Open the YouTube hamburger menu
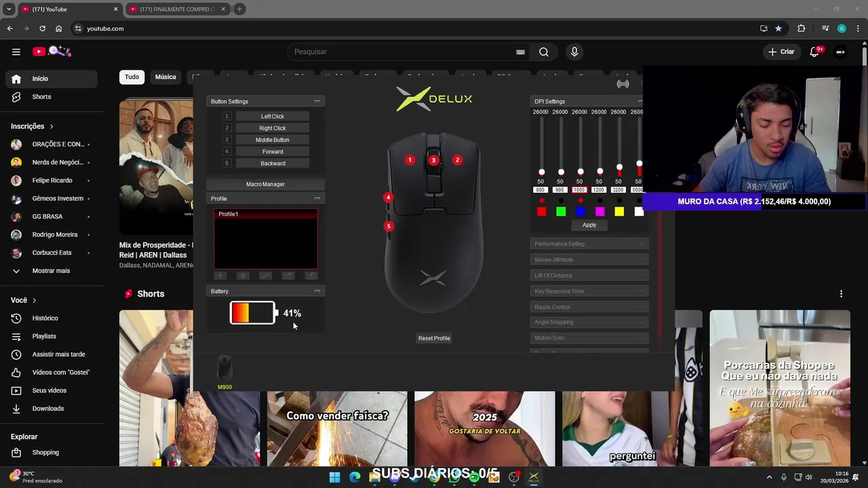Screen dimensions: 868x488 point(16,52)
